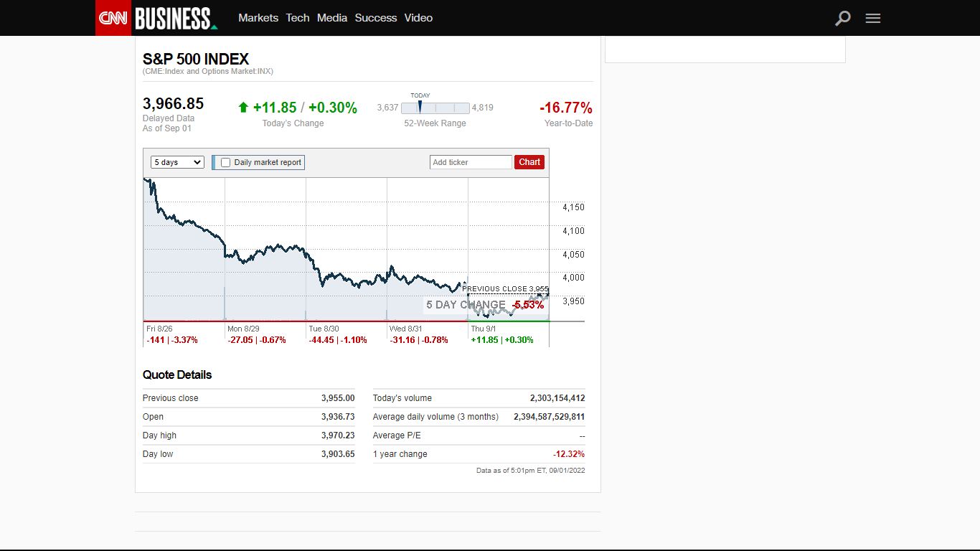Open the Markets menu item

pos(258,18)
